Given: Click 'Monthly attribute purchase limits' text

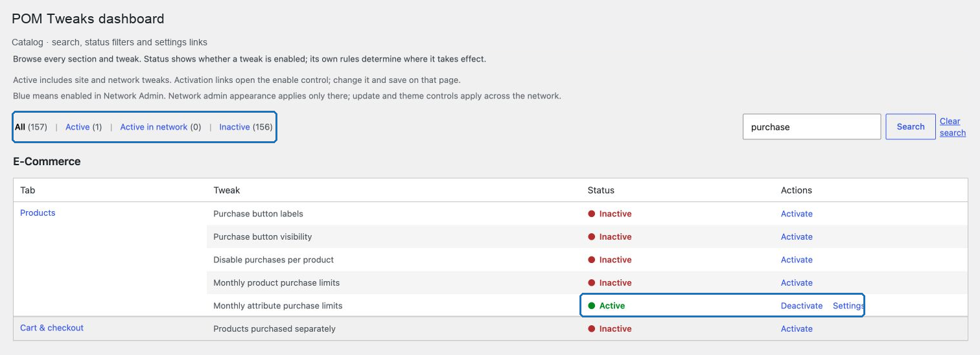Looking at the screenshot, I should pyautogui.click(x=278, y=306).
